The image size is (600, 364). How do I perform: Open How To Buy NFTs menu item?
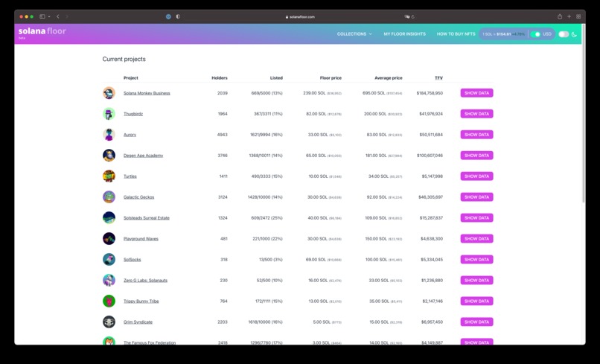(x=456, y=34)
